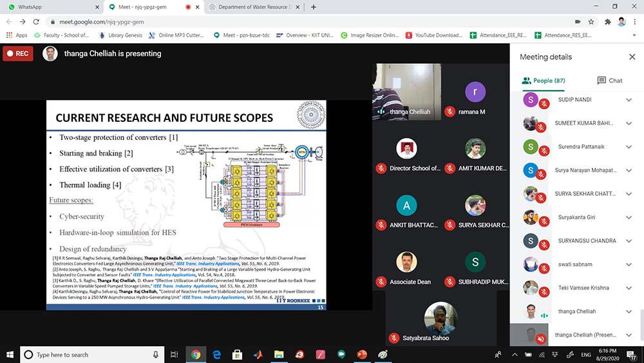Screen dimensions: 644x363
Task: Click the red REC recording indicator
Action: point(17,54)
